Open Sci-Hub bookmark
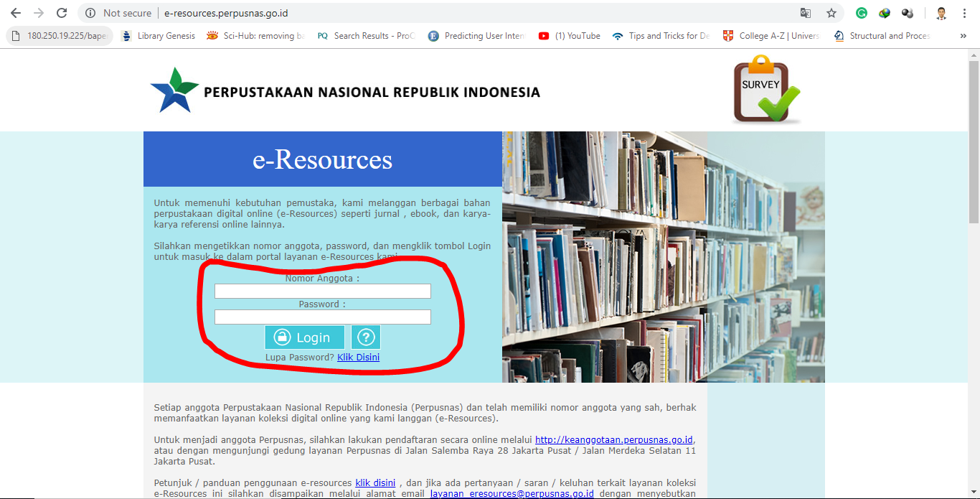The width and height of the screenshot is (980, 499). pos(256,36)
